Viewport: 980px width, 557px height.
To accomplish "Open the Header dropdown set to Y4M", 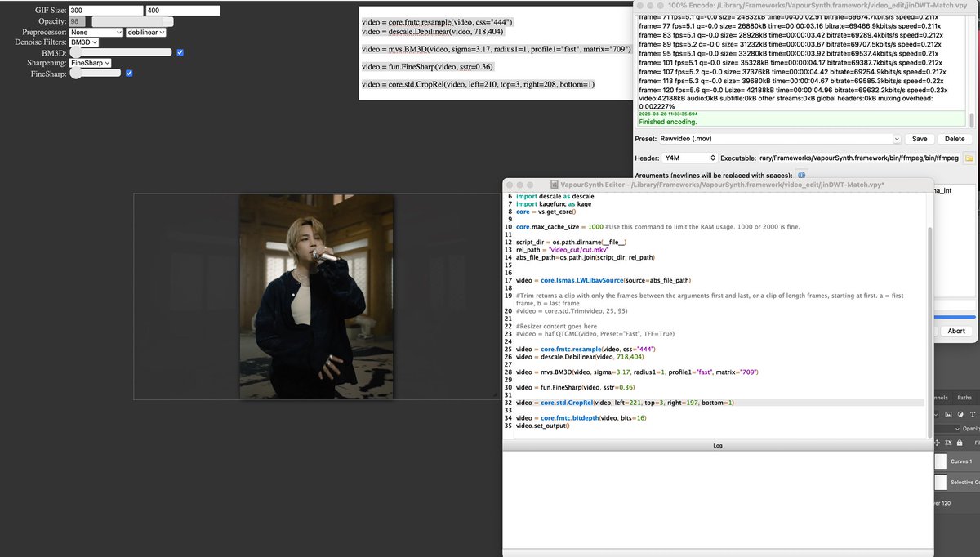I will (x=688, y=158).
